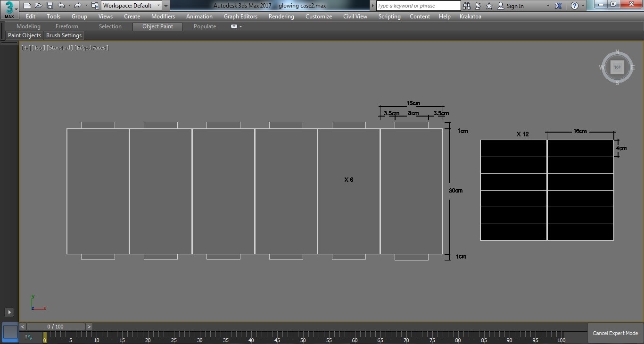
Task: Click the play arrow button at left edge
Action: (x=9, y=312)
